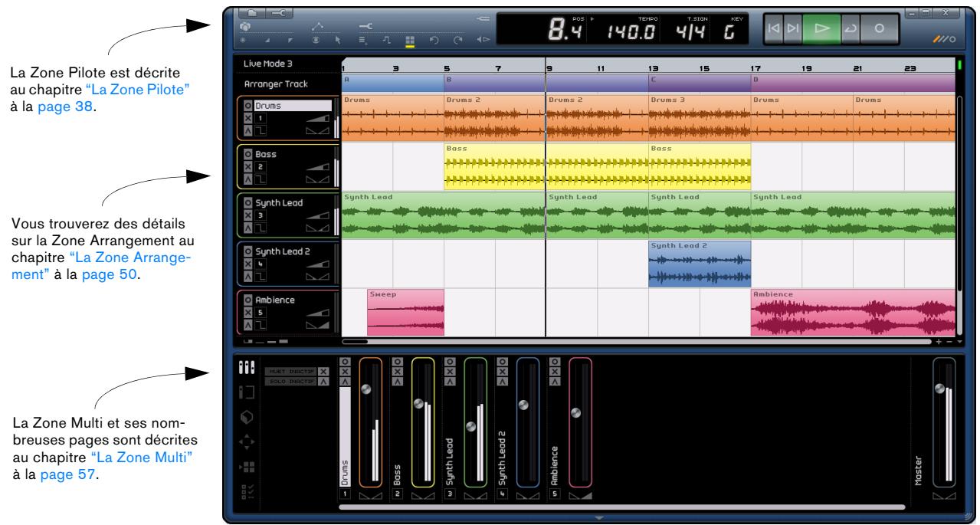Image resolution: width=980 pixels, height=525 pixels.
Task: Record enable the Synth Lead 2 track
Action: pos(247,251)
